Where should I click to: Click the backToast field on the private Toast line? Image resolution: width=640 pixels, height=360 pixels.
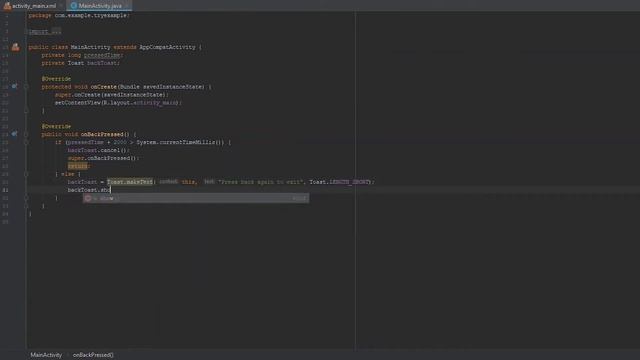pos(102,63)
